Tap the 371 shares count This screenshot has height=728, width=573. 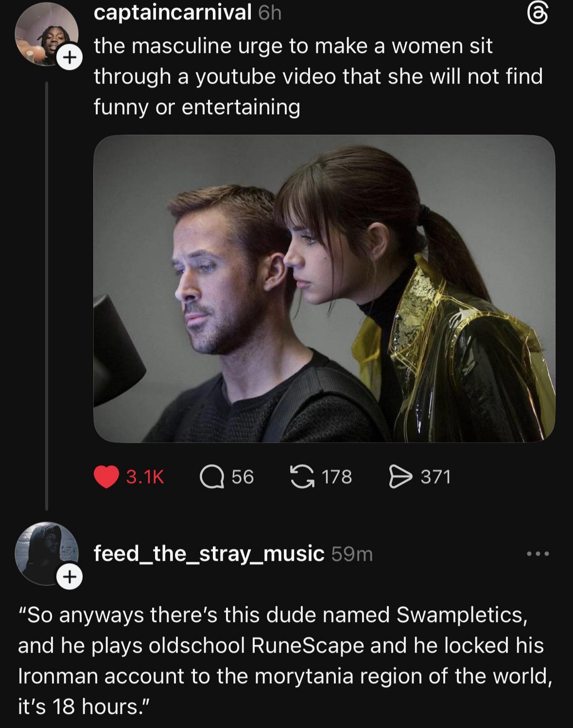click(x=436, y=477)
